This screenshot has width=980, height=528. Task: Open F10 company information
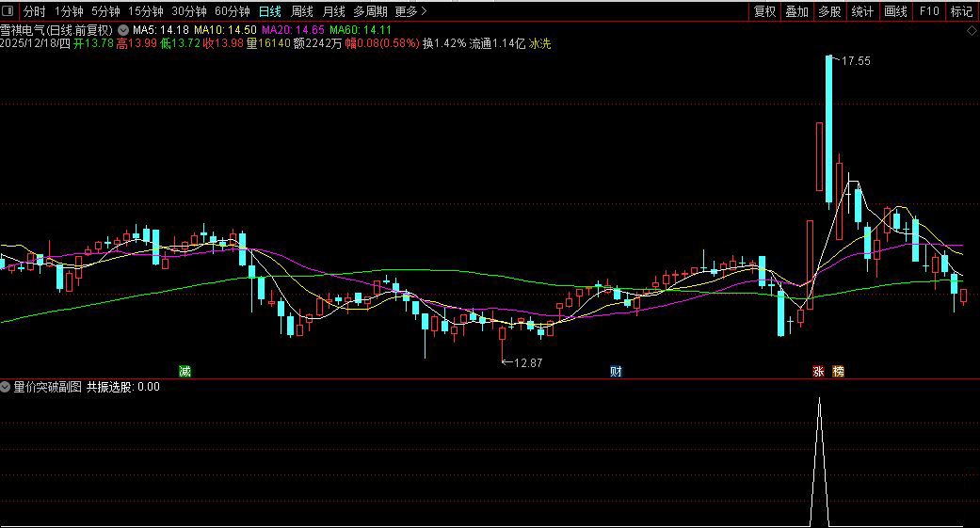click(929, 11)
